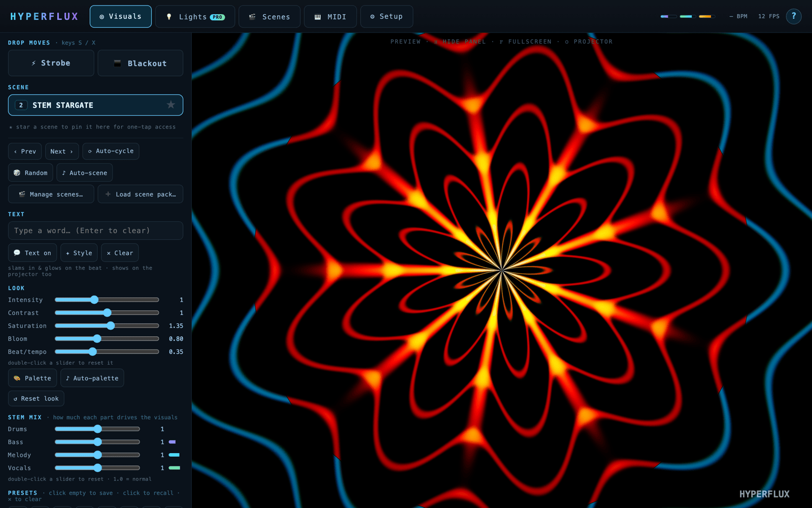Enter Fullscreen from preview bar

tap(525, 42)
